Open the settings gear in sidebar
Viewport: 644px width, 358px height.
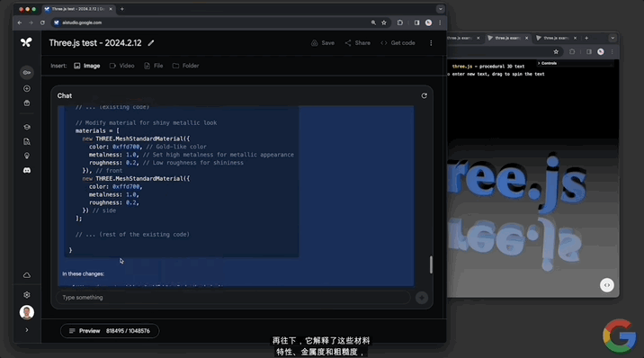point(27,295)
